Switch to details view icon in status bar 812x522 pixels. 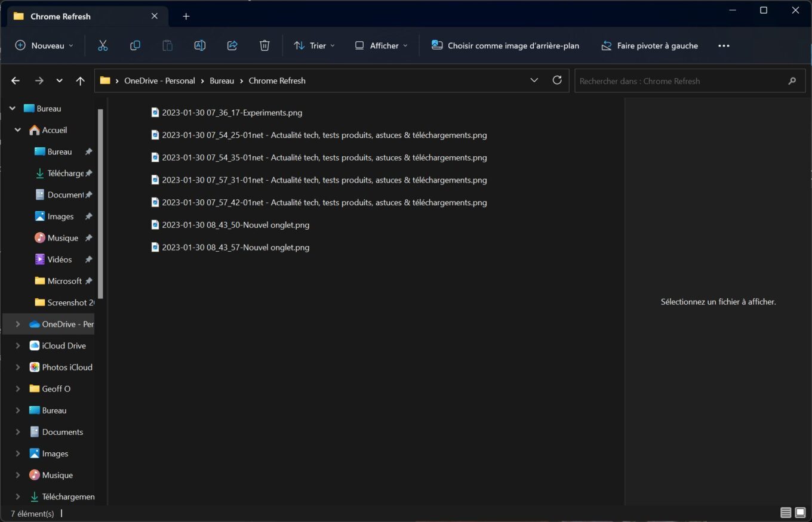tap(786, 513)
